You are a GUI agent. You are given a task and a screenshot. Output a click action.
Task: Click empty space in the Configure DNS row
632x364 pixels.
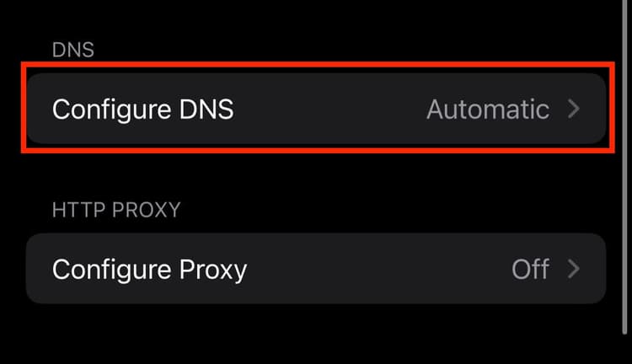point(329,110)
